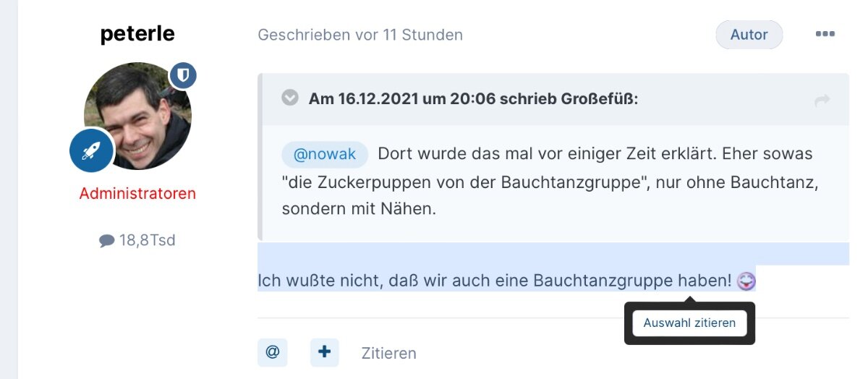Click the rocket rank icon
868x379 pixels.
point(91,150)
